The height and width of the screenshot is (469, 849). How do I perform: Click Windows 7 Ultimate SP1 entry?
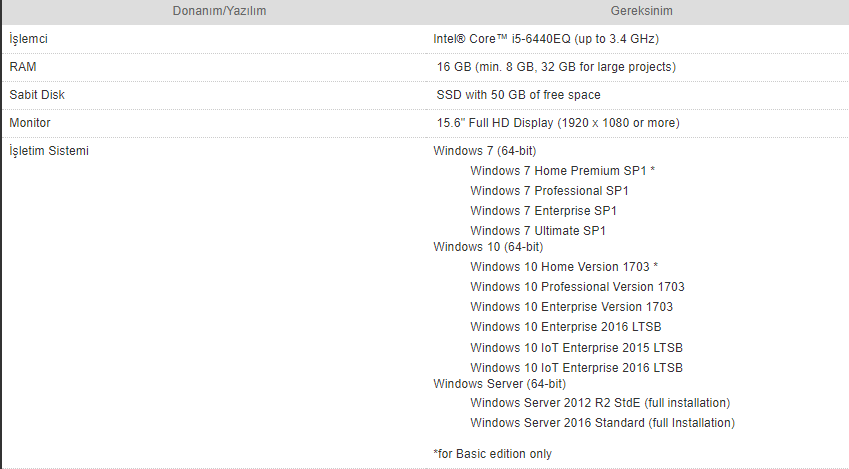click(x=538, y=231)
